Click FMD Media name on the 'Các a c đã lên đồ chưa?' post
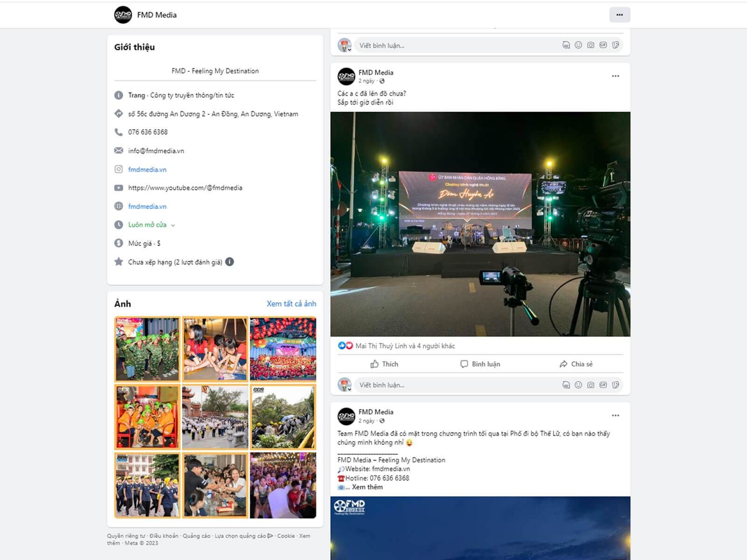Screen dimensions: 747x560 pos(376,72)
